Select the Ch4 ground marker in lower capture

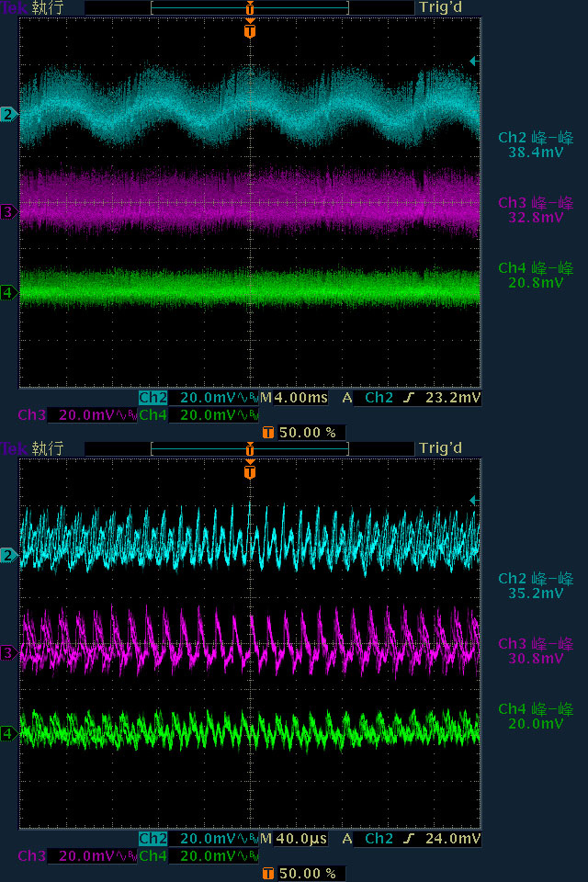tap(9, 733)
